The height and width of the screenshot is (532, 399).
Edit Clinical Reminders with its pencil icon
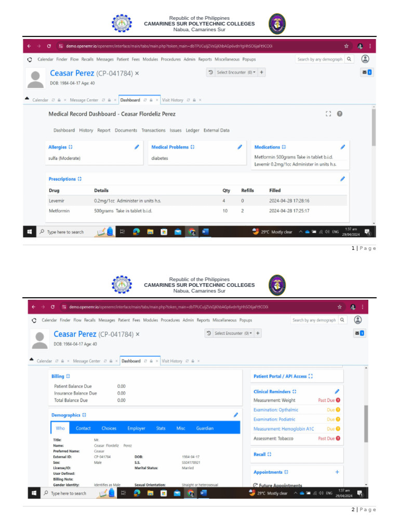coord(337,391)
